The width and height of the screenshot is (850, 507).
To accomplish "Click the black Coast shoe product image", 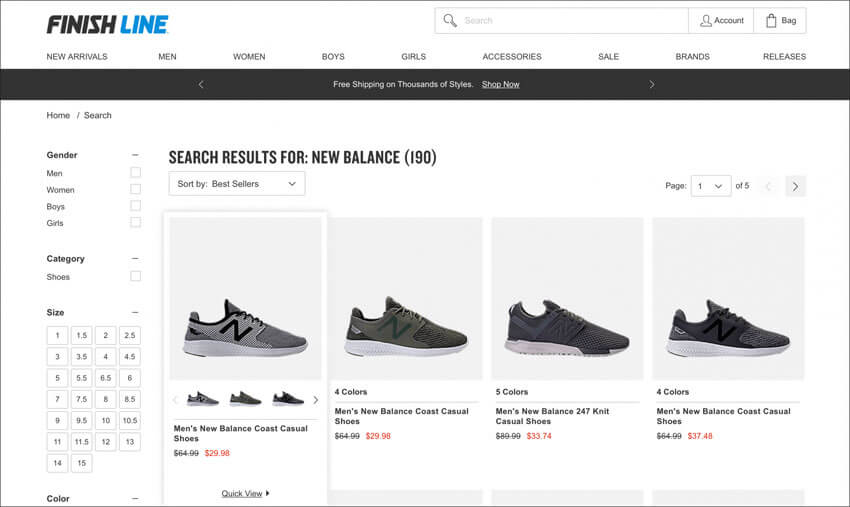I will click(x=728, y=299).
